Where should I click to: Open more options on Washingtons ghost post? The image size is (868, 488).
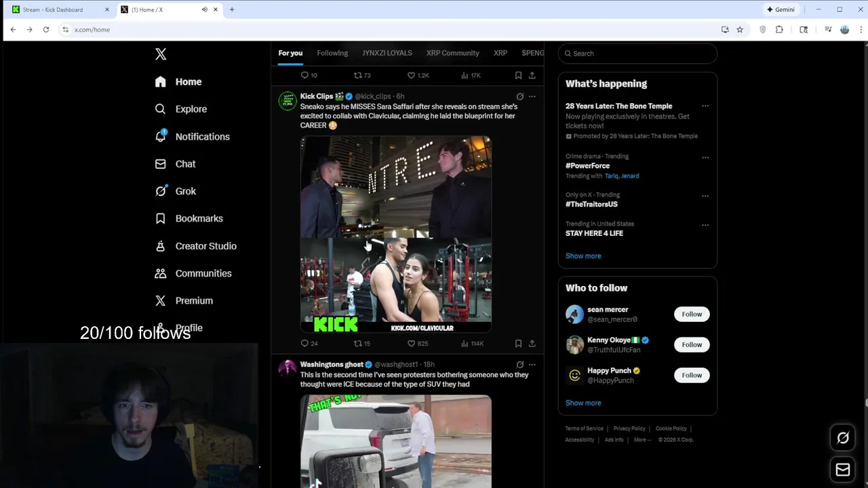pyautogui.click(x=532, y=365)
